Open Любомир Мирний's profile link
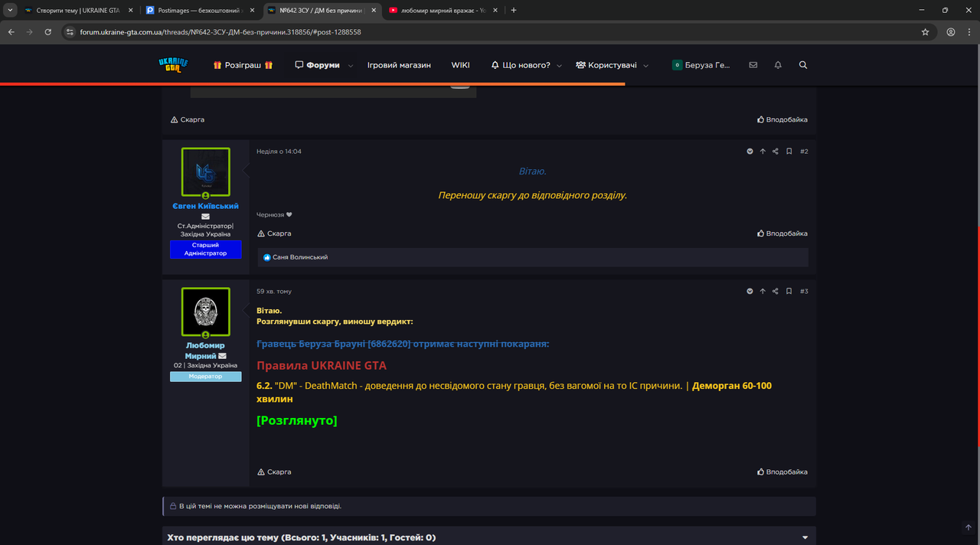980x545 pixels. (x=205, y=351)
